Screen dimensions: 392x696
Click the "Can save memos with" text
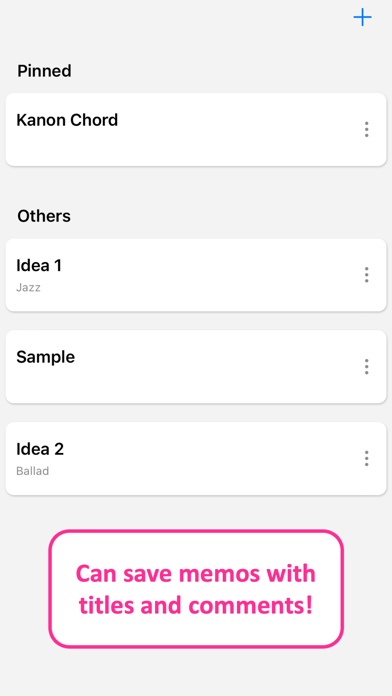click(195, 573)
